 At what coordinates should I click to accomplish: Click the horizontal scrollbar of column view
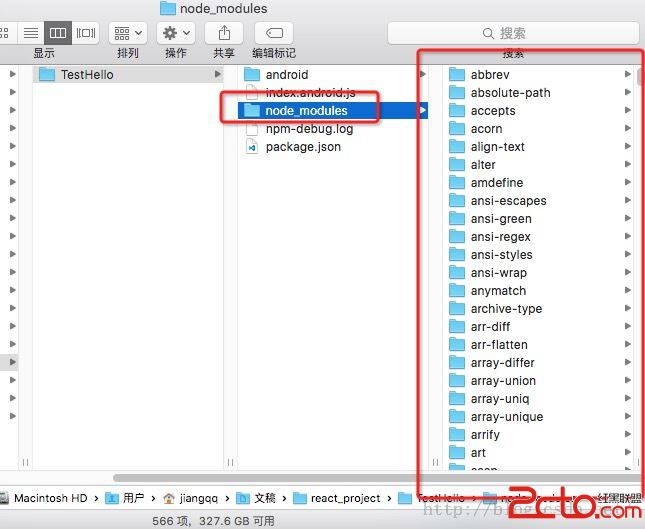pyautogui.click(x=378, y=478)
